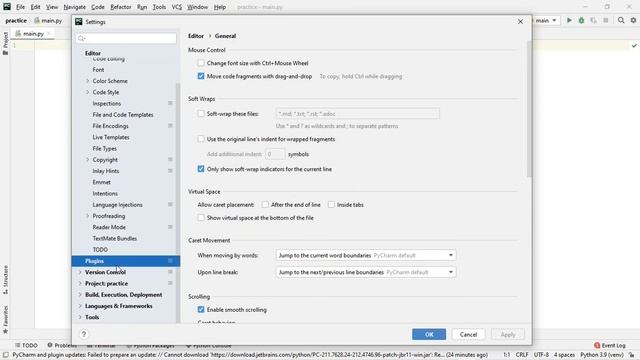Click the Python 3.9 (venv) interpreter status
The height and width of the screenshot is (360, 640).
coord(601,355)
